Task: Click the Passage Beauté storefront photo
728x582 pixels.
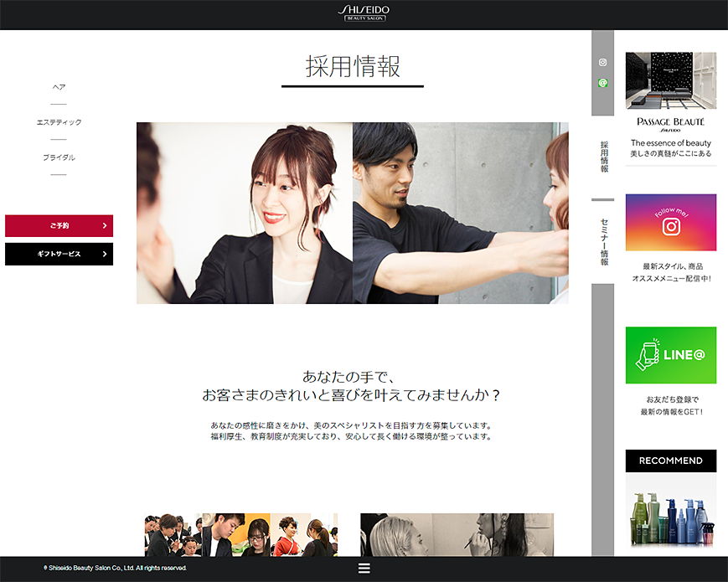Action: [x=670, y=80]
